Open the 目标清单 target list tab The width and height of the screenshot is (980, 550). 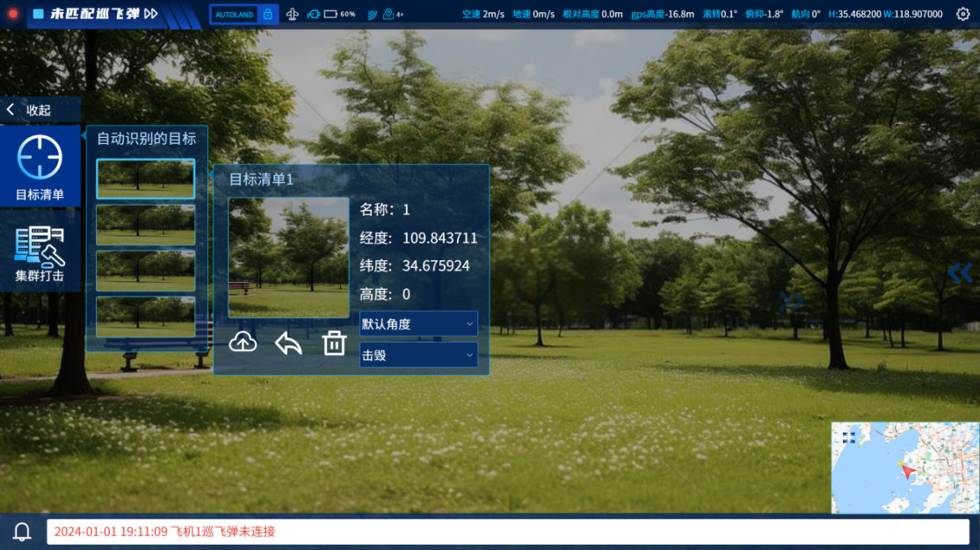tap(40, 167)
